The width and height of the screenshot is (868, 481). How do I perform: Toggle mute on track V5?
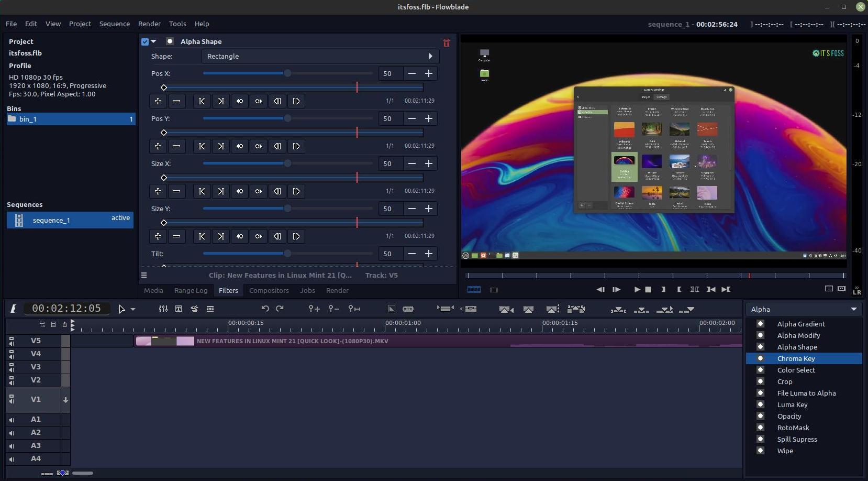[12, 341]
